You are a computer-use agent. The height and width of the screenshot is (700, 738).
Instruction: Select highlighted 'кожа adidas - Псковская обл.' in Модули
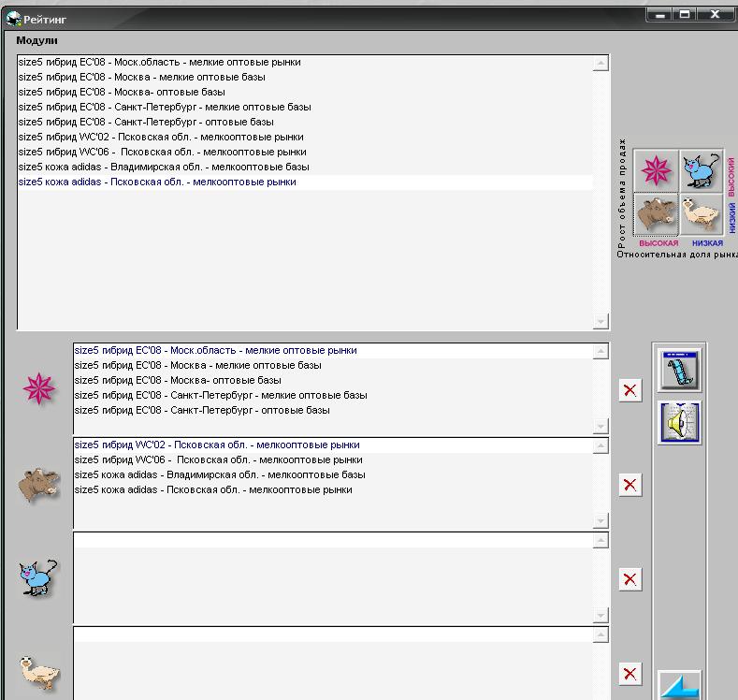point(305,182)
